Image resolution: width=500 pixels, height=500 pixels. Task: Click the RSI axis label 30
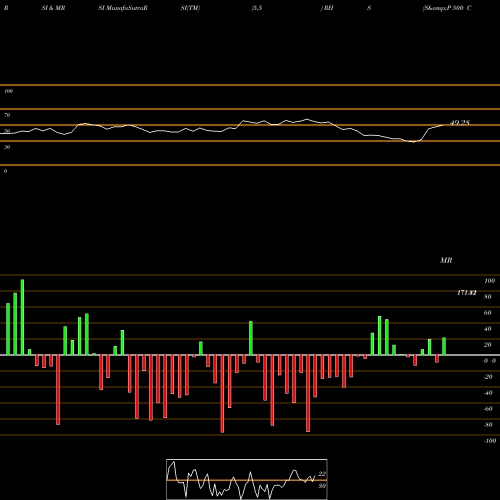(x=7, y=147)
